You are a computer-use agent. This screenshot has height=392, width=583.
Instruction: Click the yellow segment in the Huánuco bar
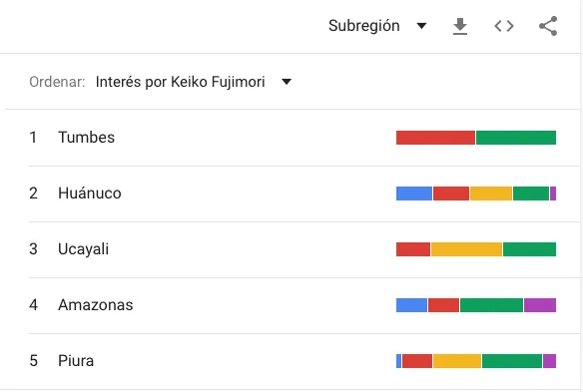coord(491,194)
